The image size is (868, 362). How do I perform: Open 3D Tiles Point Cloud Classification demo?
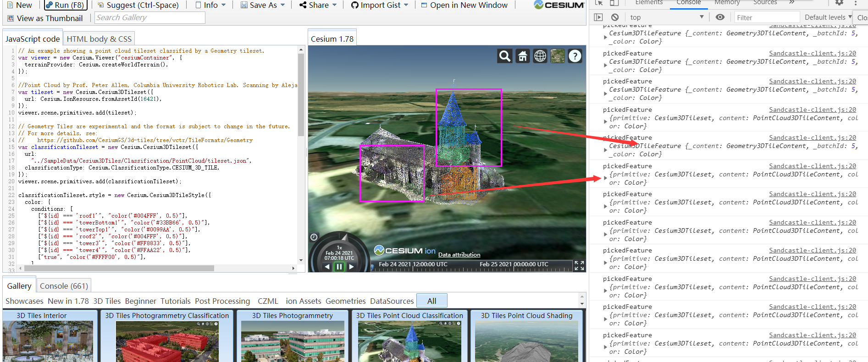coord(409,337)
